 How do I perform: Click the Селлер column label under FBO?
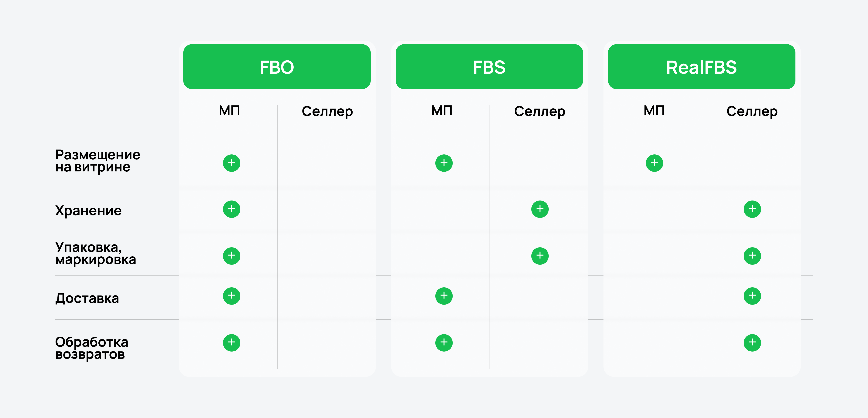point(327,112)
